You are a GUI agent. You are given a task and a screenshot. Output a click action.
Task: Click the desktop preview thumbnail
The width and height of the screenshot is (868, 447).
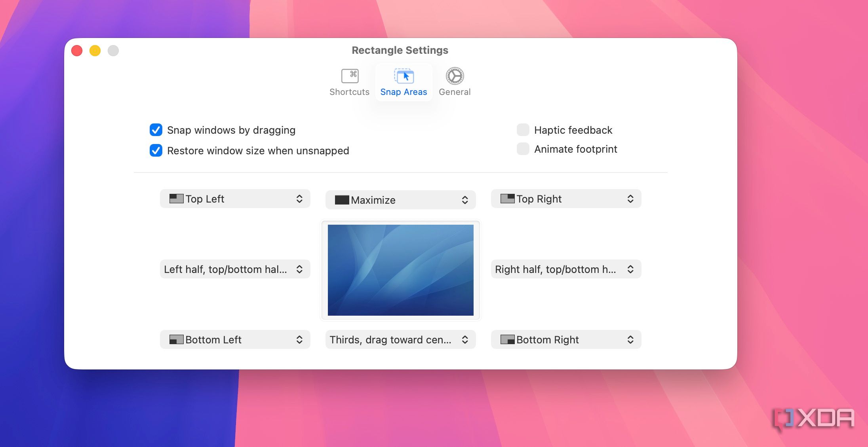click(401, 270)
